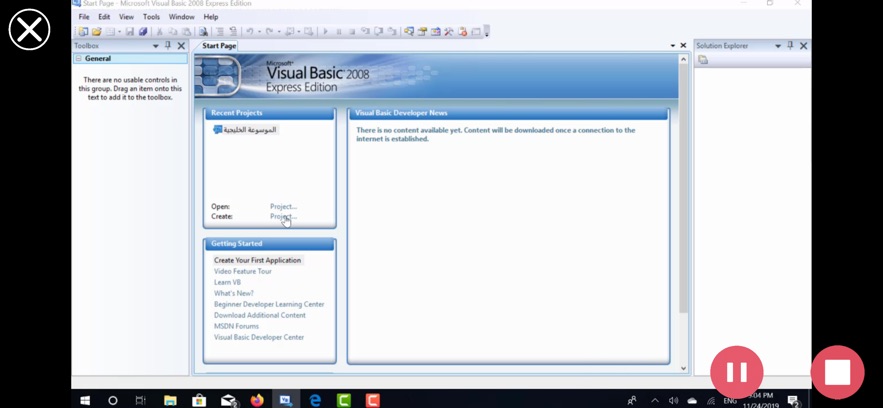883x408 pixels.
Task: Open the Solution Explorer window position dropdown
Action: 778,46
